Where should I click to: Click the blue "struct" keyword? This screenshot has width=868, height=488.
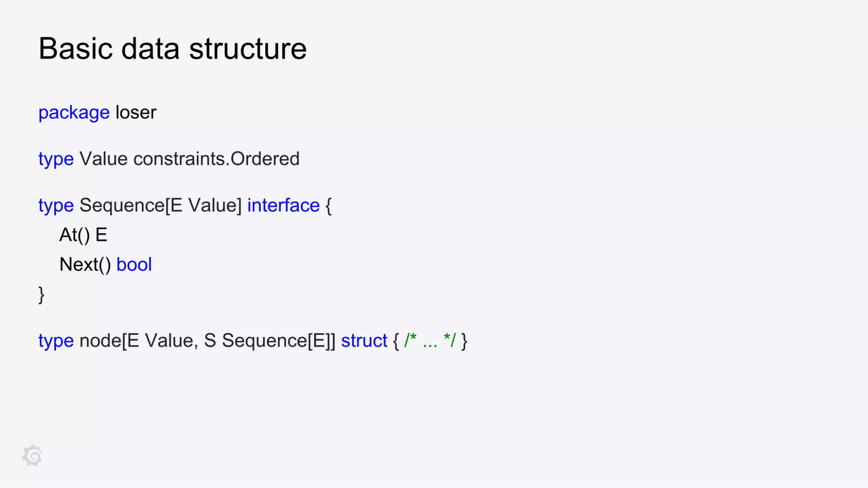pos(364,341)
